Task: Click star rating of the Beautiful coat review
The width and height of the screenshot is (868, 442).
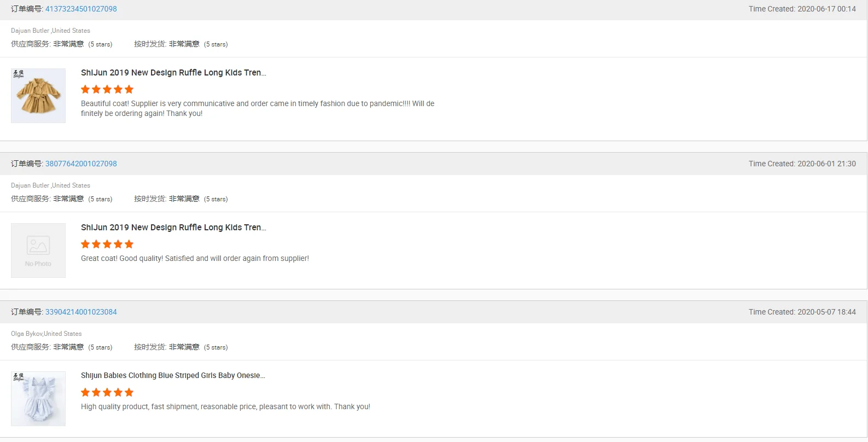Action: pyautogui.click(x=107, y=89)
